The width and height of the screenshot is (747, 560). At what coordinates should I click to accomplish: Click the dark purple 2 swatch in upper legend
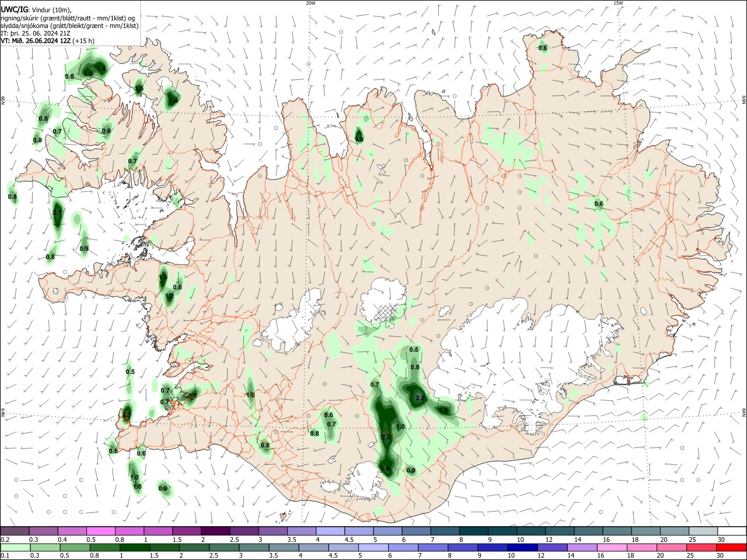pyautogui.click(x=216, y=531)
